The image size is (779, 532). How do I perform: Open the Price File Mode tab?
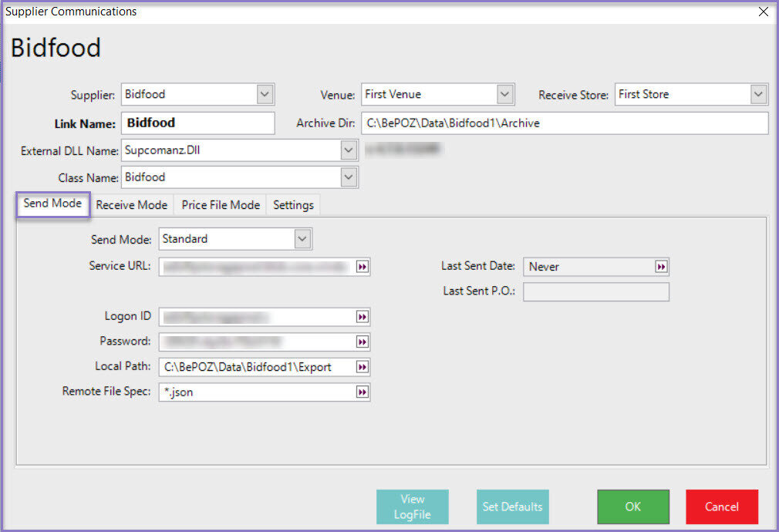pos(221,205)
